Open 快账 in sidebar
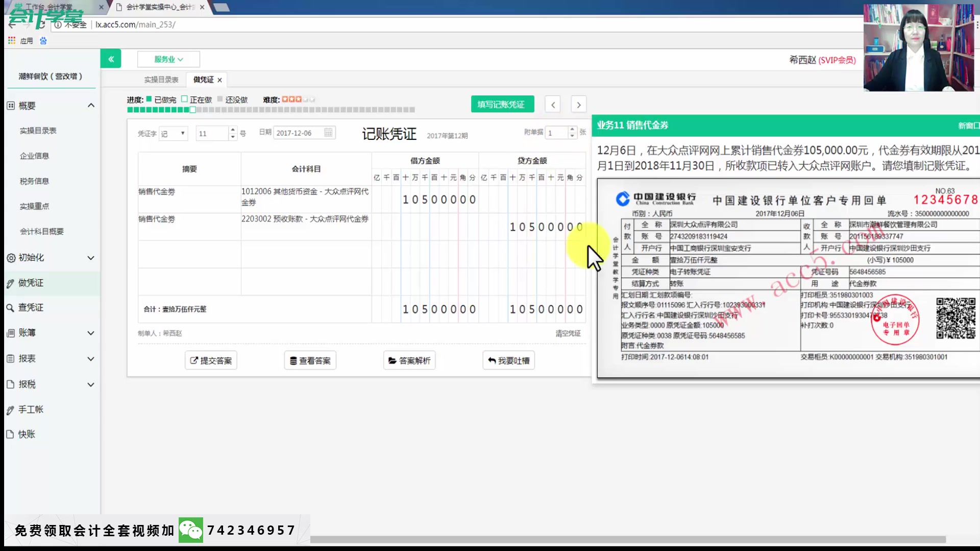Screen dimensions: 980x551 point(27,434)
